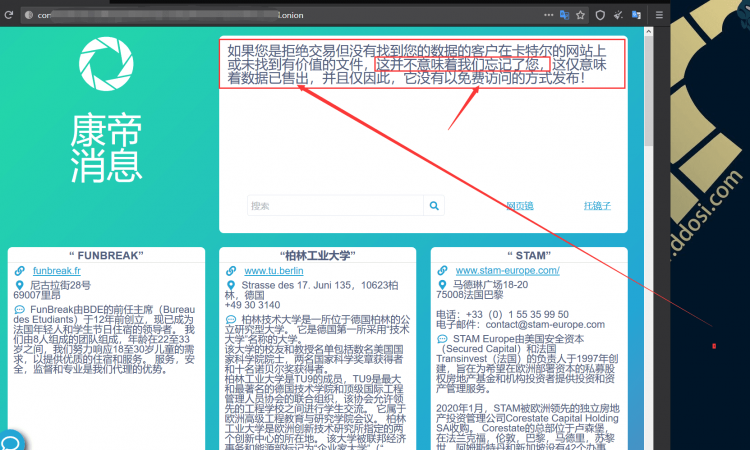The image size is (750, 450).
Task: Click location pin in 柏林工业大学 card
Action: click(x=231, y=285)
